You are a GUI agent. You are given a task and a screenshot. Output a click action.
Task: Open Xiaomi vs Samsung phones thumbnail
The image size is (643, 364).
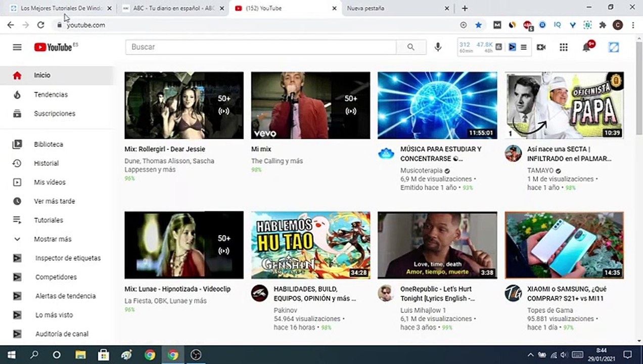pos(564,245)
